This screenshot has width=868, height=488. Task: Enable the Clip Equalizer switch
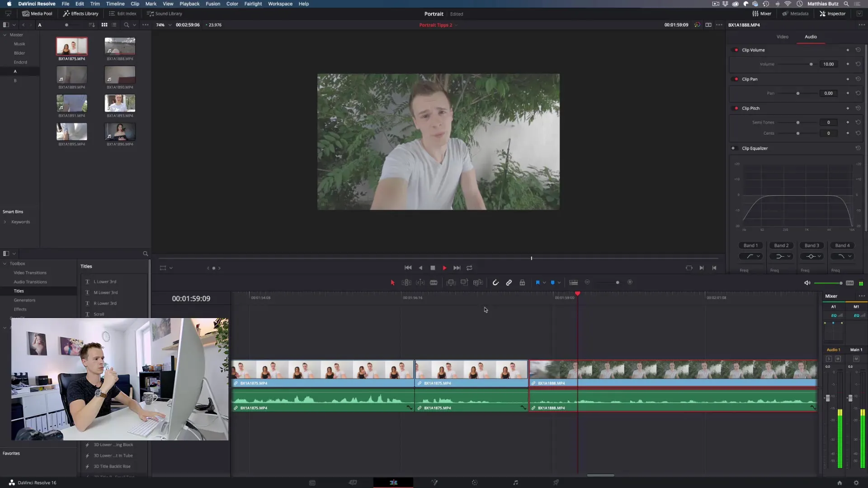click(734, 148)
